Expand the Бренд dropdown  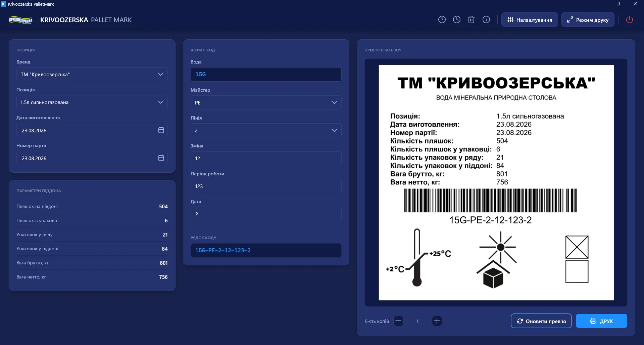click(92, 74)
